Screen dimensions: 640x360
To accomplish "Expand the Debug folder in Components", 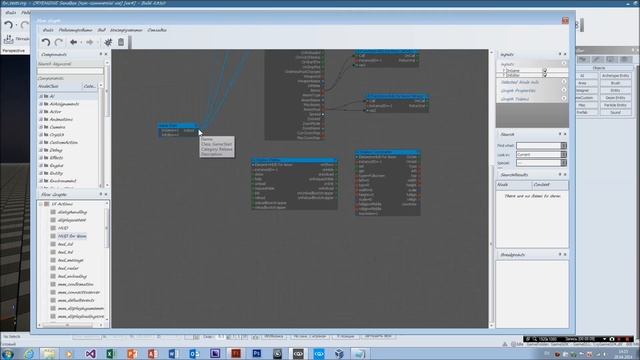I will (41, 150).
